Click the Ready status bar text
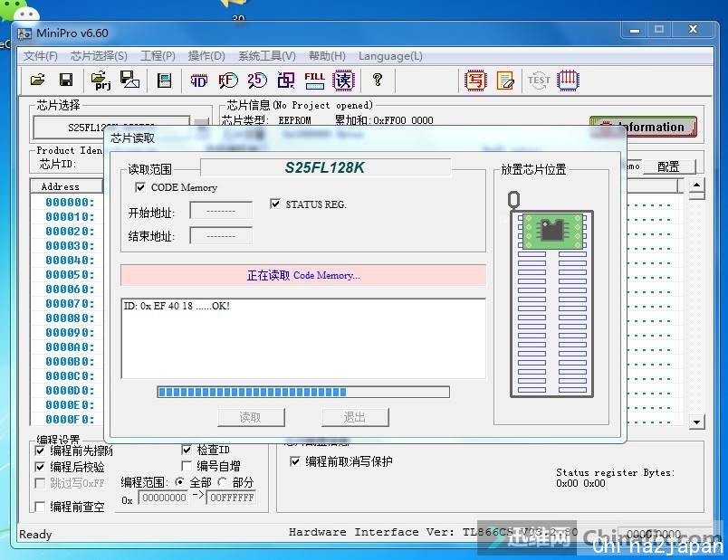 click(x=35, y=535)
